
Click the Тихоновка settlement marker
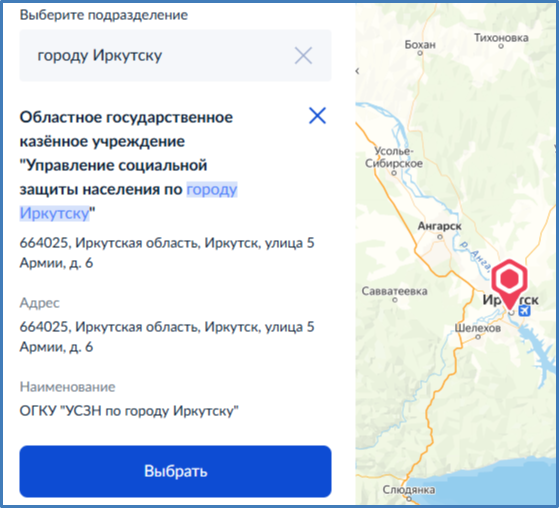(x=501, y=46)
